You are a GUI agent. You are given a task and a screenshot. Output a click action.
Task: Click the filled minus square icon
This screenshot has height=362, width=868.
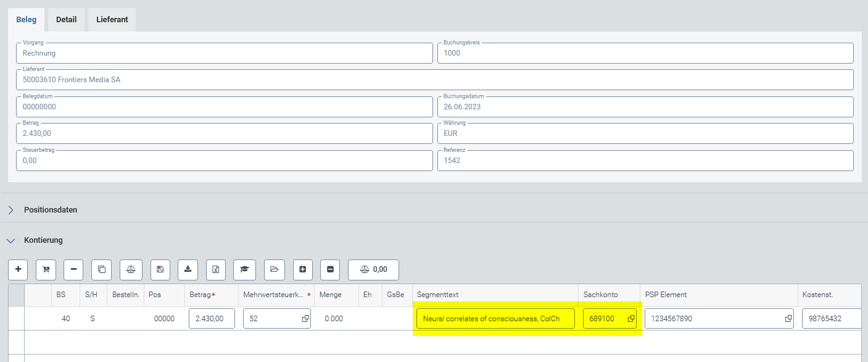(330, 269)
